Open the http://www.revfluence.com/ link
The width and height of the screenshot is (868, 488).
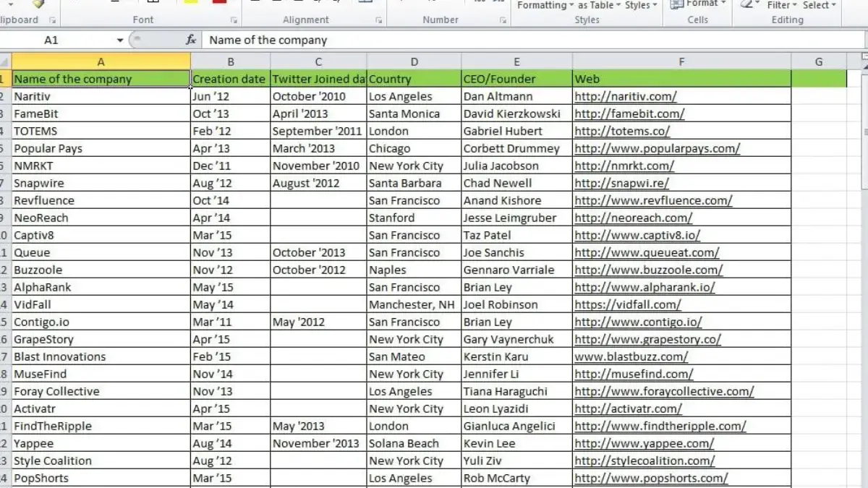pyautogui.click(x=653, y=200)
